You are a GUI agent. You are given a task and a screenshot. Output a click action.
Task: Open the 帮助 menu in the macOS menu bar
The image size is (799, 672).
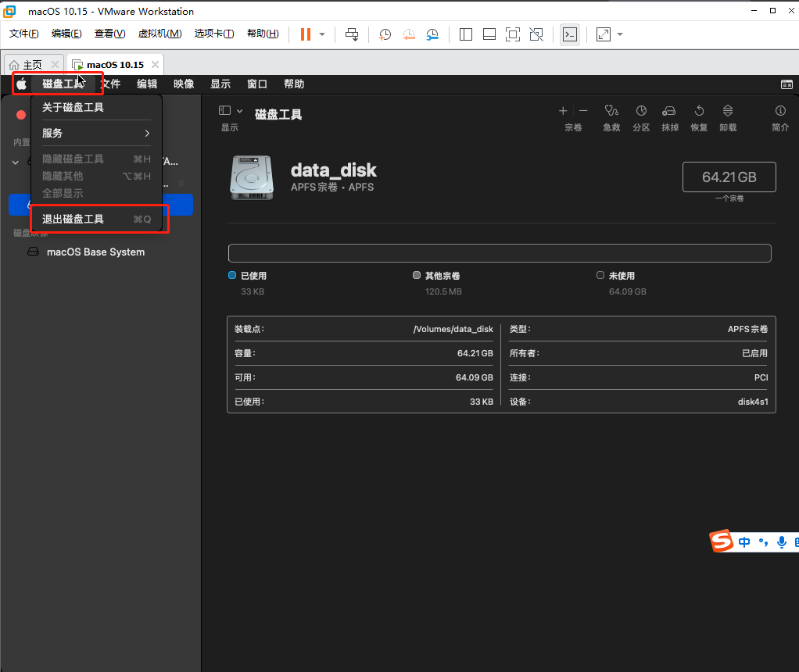[x=293, y=84]
